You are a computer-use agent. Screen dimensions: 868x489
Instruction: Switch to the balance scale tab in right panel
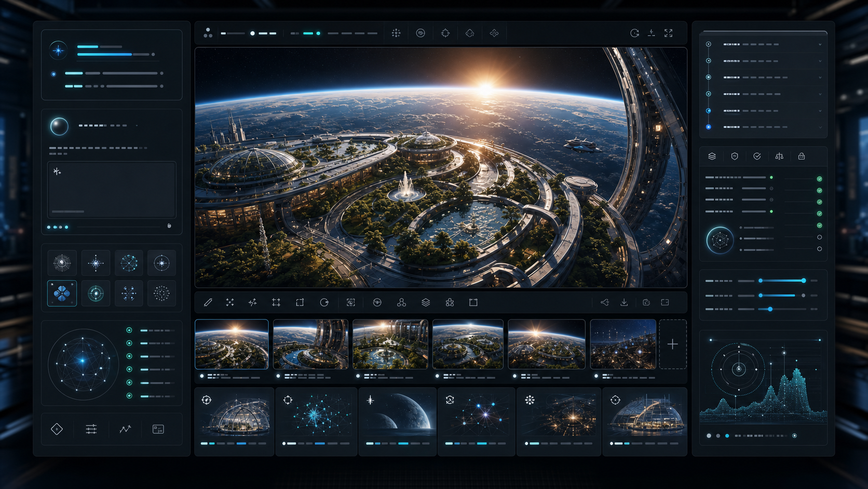pos(779,156)
